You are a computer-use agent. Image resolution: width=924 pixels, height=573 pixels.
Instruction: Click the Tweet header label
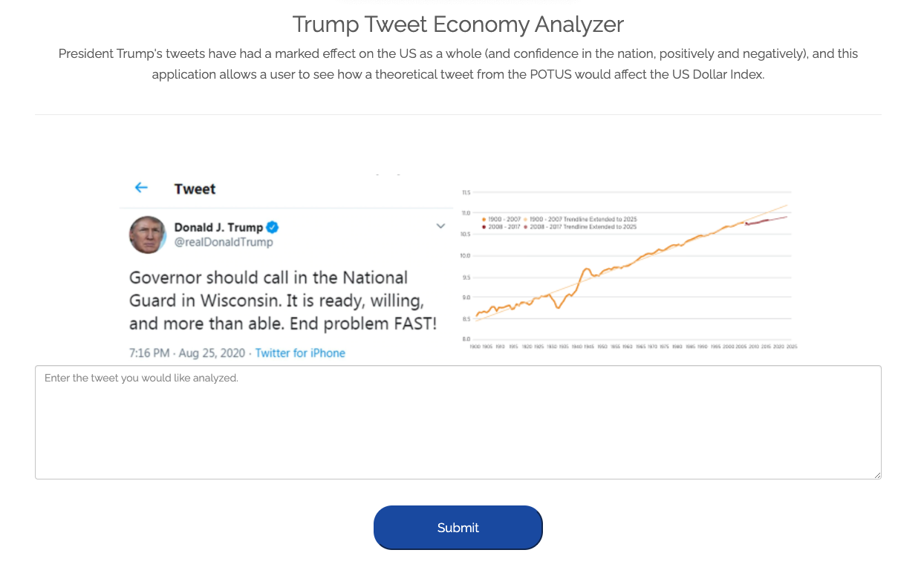pyautogui.click(x=195, y=189)
